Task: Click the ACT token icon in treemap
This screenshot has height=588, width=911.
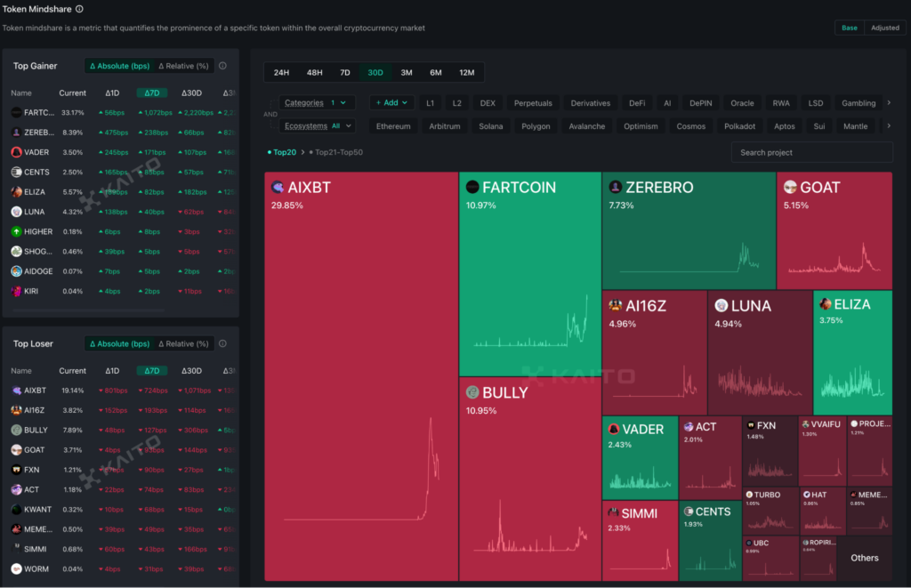Action: coord(689,427)
